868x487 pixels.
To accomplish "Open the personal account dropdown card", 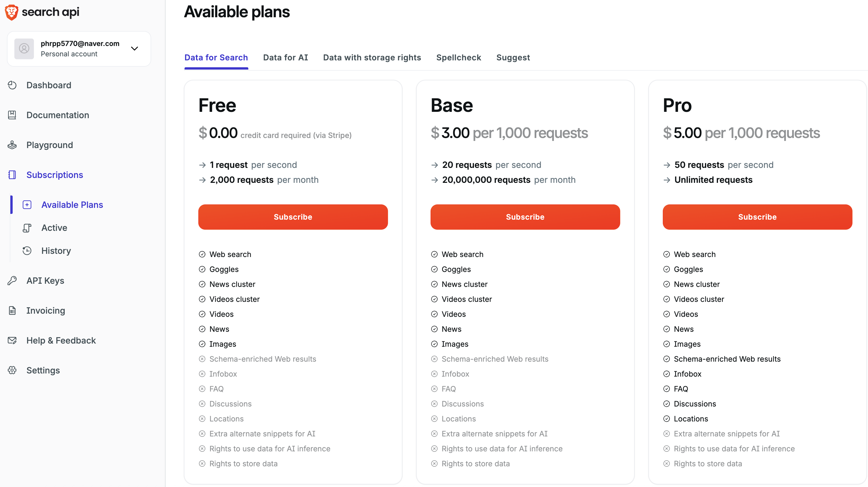I will (x=79, y=49).
